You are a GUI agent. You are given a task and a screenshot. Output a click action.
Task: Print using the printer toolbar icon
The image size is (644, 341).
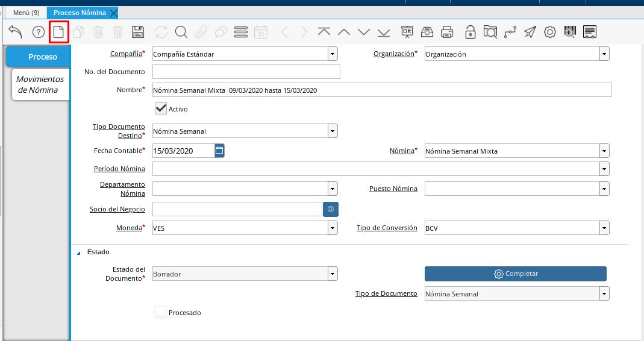[x=447, y=32]
